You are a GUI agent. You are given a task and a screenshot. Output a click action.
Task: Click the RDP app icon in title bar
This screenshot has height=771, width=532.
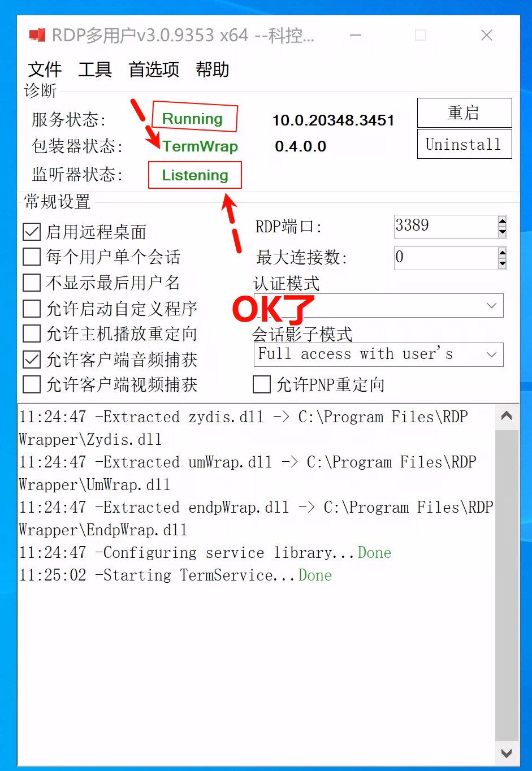(x=37, y=35)
